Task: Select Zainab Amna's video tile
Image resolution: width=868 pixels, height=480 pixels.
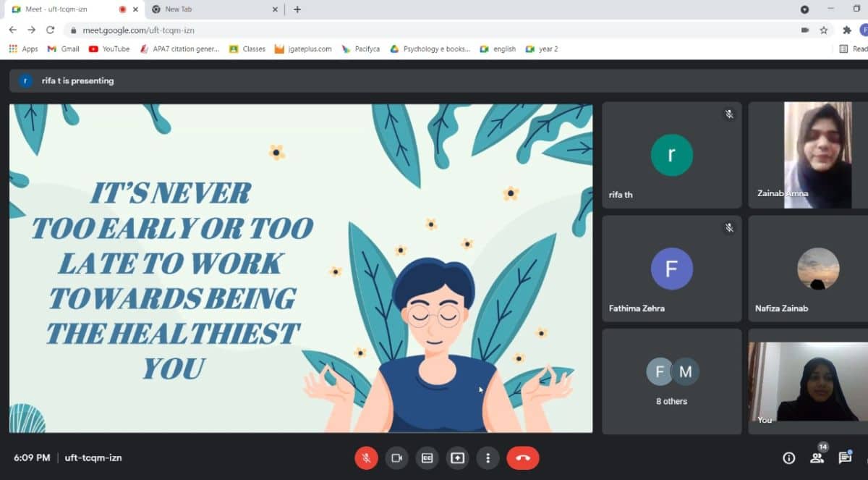Action: [808, 155]
